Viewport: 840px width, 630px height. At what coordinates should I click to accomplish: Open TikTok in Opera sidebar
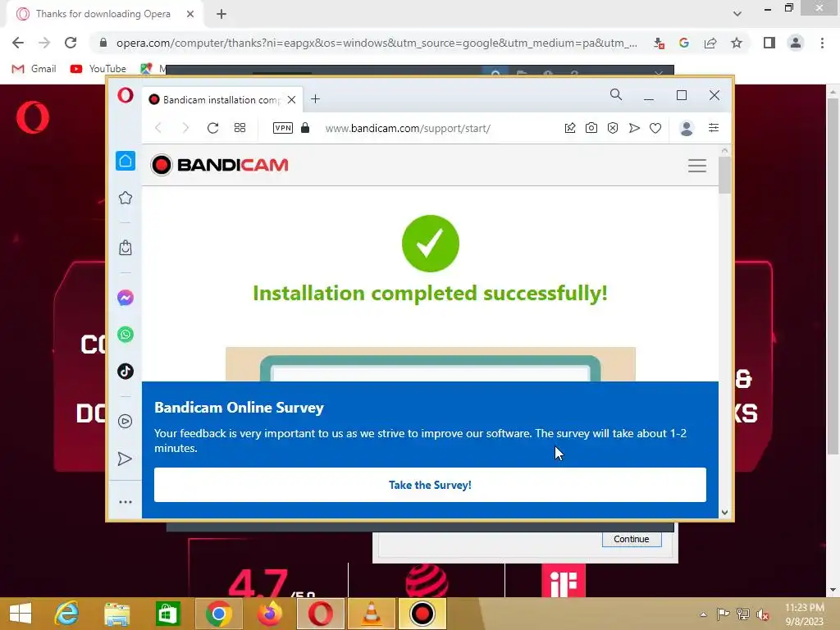coord(126,372)
